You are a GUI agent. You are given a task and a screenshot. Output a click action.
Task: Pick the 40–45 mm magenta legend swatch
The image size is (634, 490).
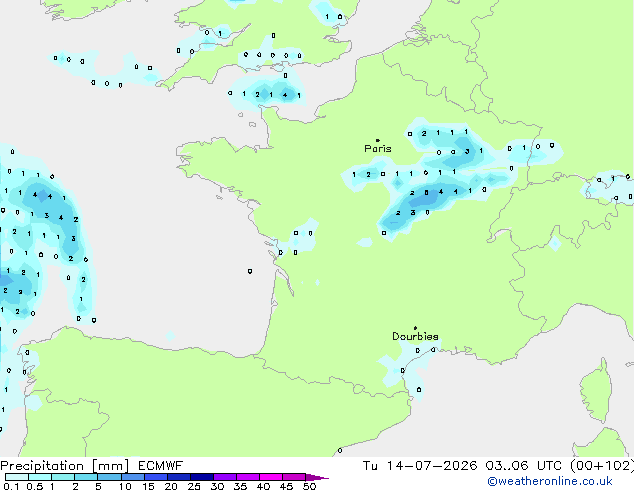click(x=271, y=477)
